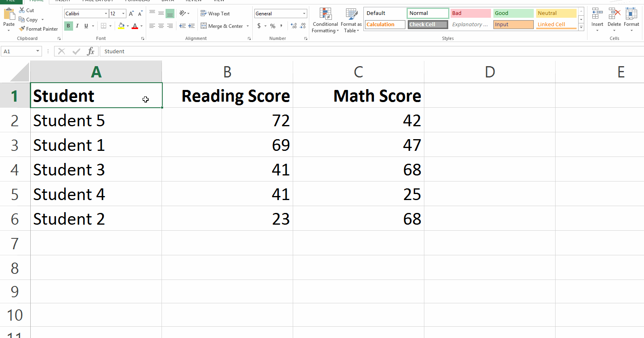Toggle Merge & Center

point(222,26)
